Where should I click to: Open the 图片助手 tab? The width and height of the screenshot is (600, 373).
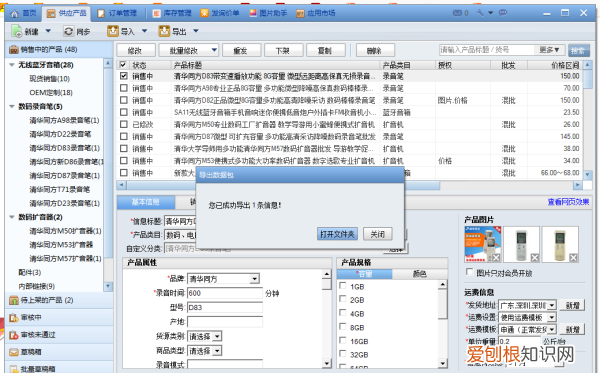click(268, 13)
